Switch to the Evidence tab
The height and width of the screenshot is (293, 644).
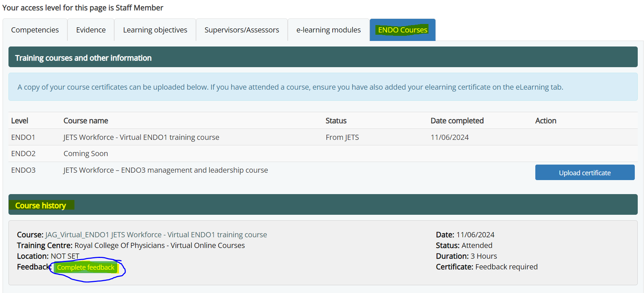tap(91, 30)
